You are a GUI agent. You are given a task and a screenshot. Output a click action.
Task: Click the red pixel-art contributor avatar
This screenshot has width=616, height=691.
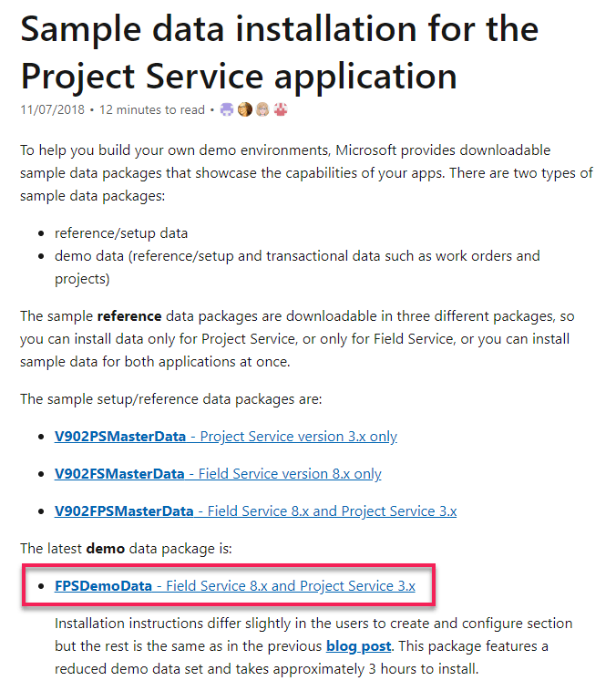pyautogui.click(x=281, y=110)
